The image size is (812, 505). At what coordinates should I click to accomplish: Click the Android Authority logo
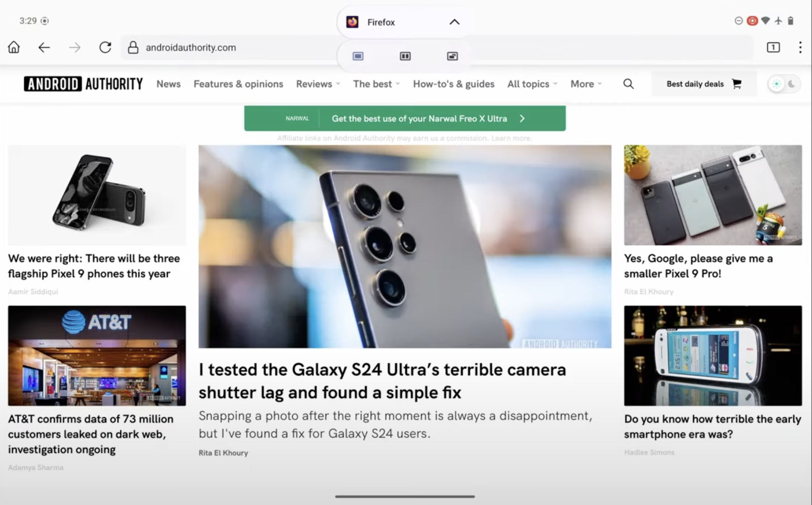83,84
